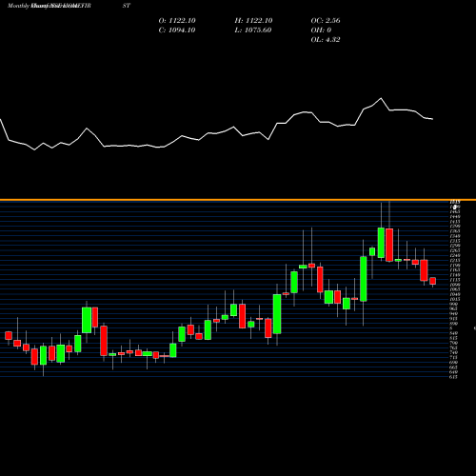Click the open price value O: 1122.10
Viewport: 476px width, 476px height.
coord(177,21)
